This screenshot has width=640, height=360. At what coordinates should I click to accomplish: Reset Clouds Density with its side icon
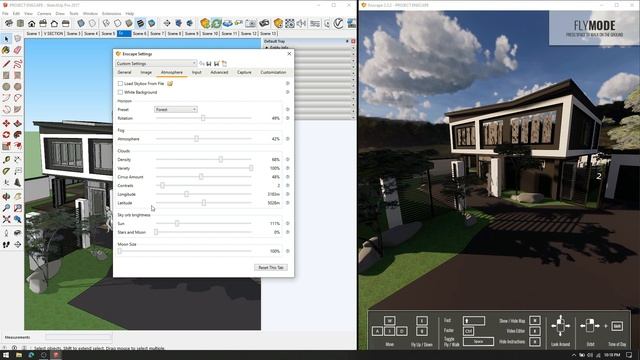pyautogui.click(x=288, y=160)
